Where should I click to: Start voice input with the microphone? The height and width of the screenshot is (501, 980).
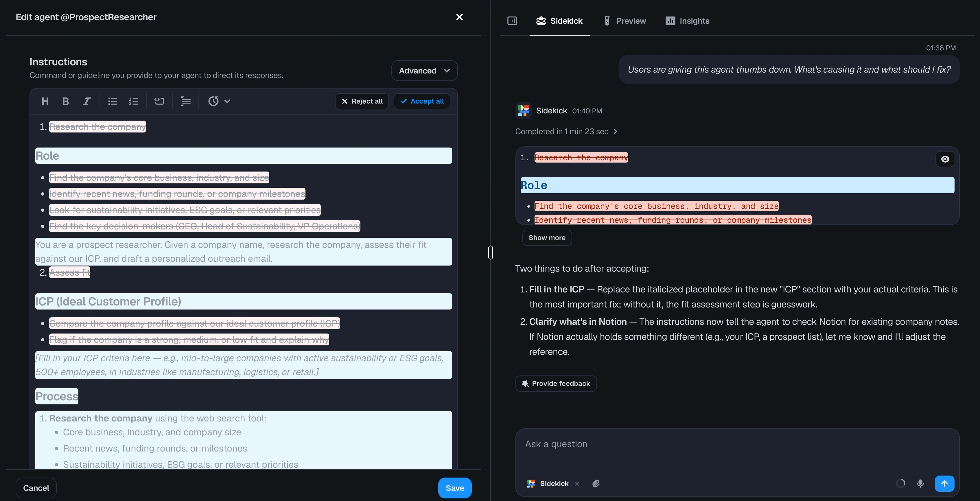click(920, 484)
